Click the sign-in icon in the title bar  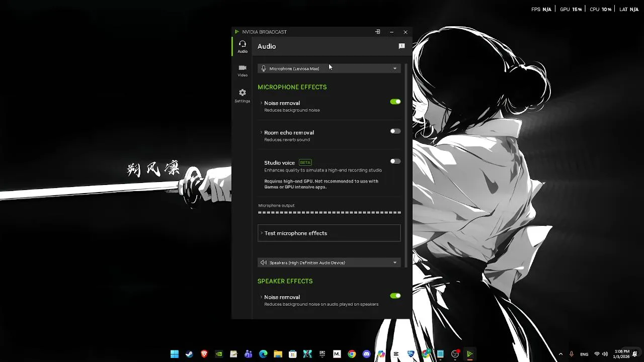tap(377, 32)
